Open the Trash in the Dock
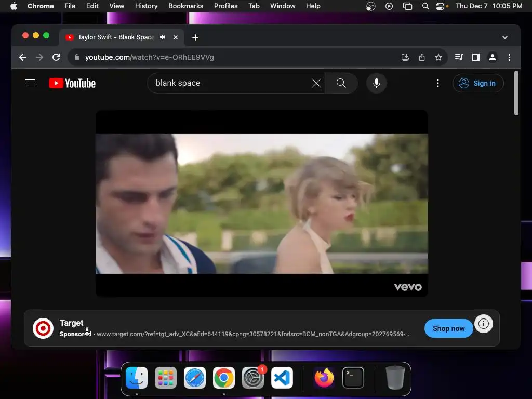 pyautogui.click(x=395, y=378)
